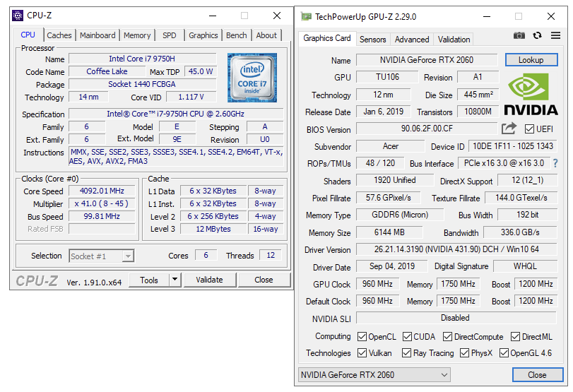Click the Close button in CPU-Z
573x392 pixels.
(264, 280)
